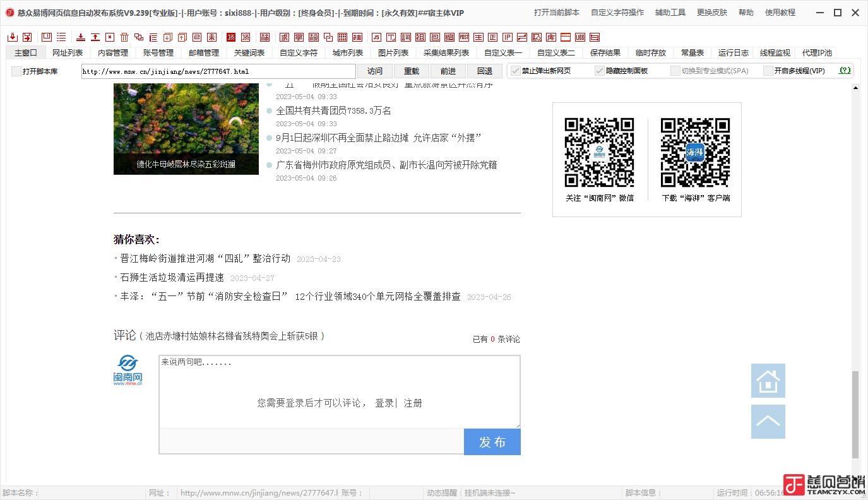The image size is (868, 500).
Task: Switch to 网址列表 tab
Action: pyautogui.click(x=68, y=53)
